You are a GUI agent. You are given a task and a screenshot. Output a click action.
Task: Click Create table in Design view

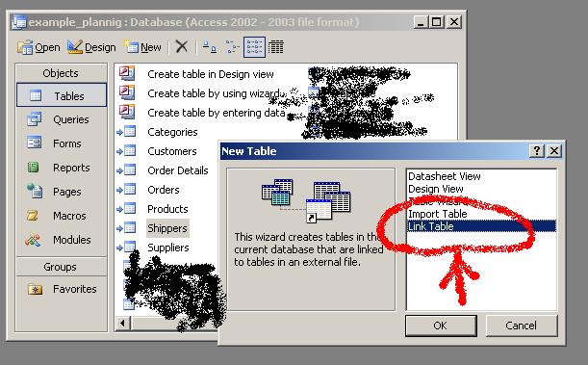coord(211,74)
